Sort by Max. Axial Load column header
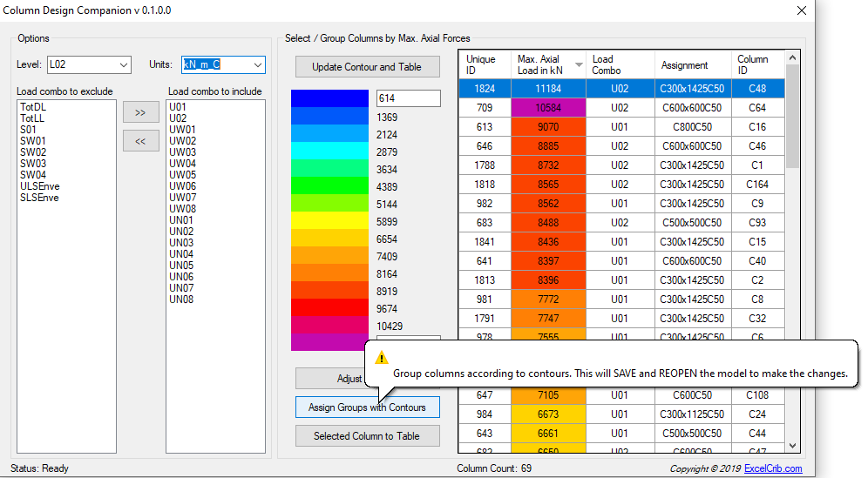868x478 pixels. point(549,64)
